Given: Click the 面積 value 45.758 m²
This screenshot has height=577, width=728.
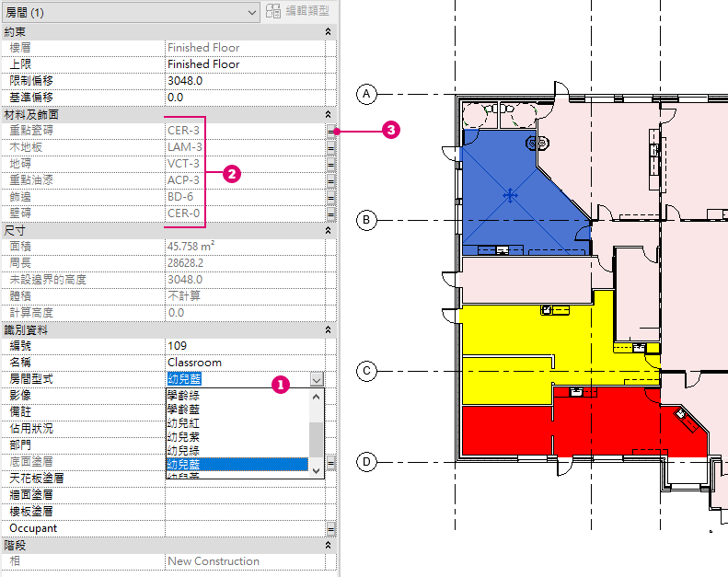Looking at the screenshot, I should click(191, 246).
